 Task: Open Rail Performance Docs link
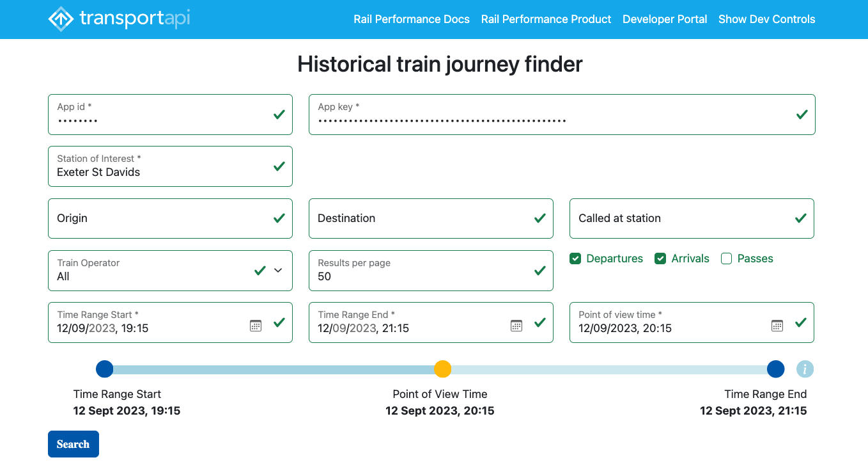(x=412, y=19)
